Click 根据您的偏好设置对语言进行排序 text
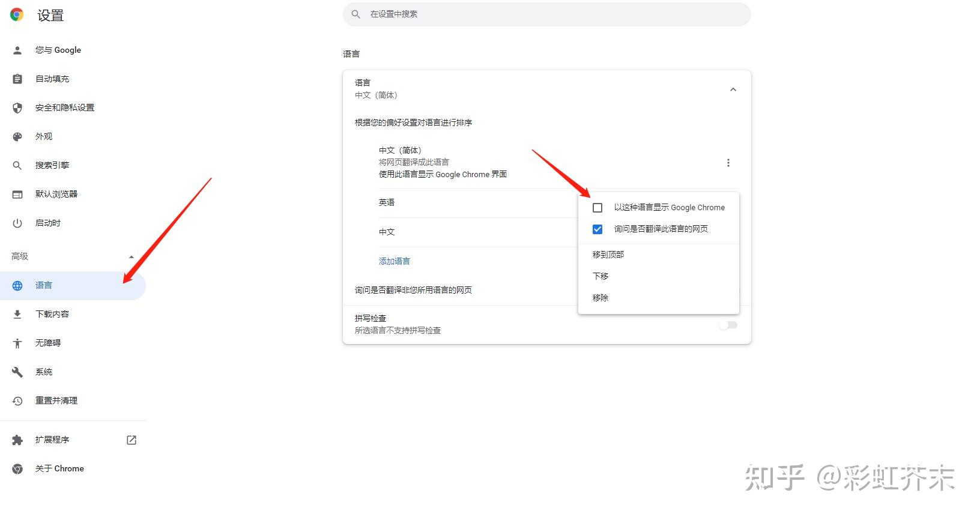 tap(413, 122)
